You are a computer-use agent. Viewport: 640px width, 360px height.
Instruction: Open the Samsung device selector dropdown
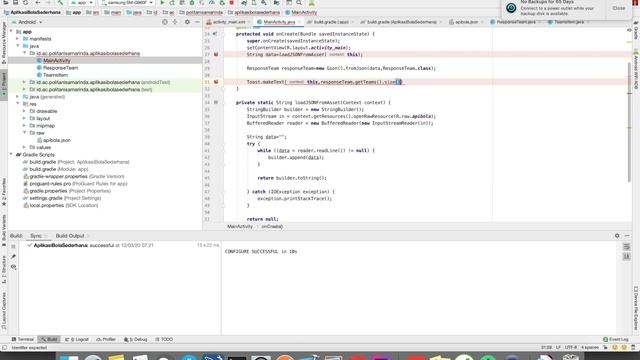click(x=127, y=3)
